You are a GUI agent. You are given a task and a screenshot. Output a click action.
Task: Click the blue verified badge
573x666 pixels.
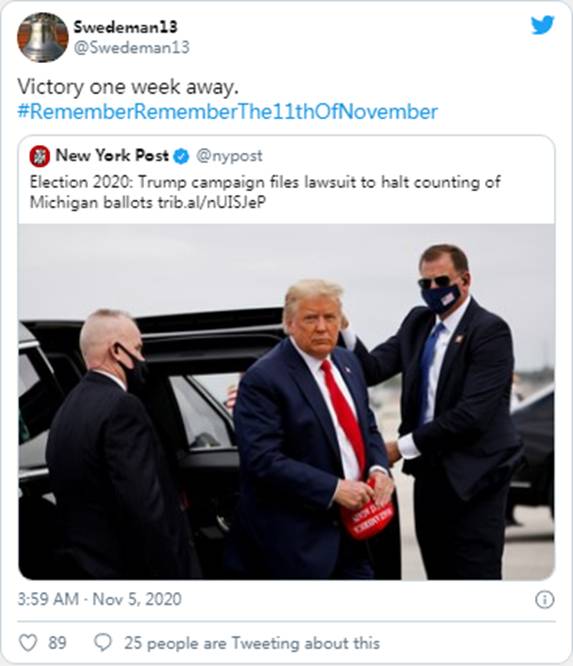pos(181,156)
